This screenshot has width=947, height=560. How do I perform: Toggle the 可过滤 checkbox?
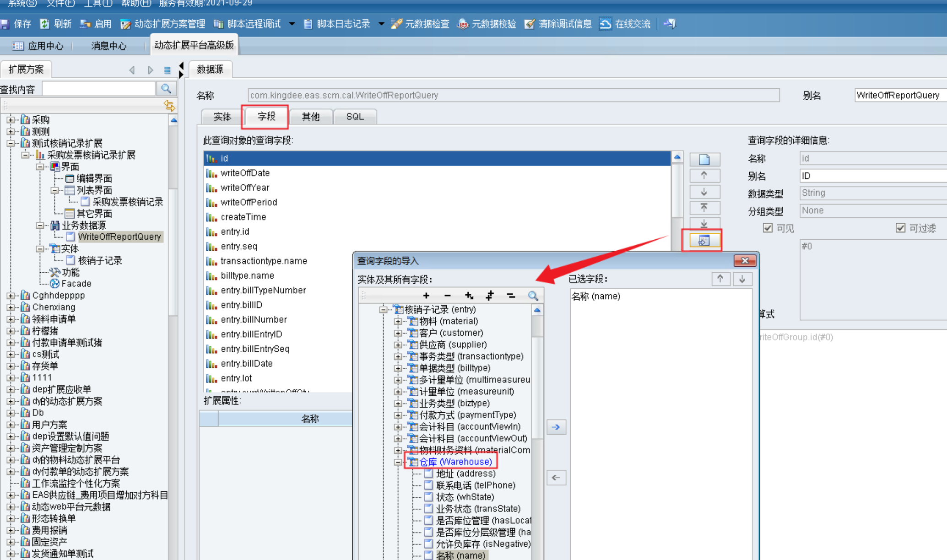click(900, 228)
